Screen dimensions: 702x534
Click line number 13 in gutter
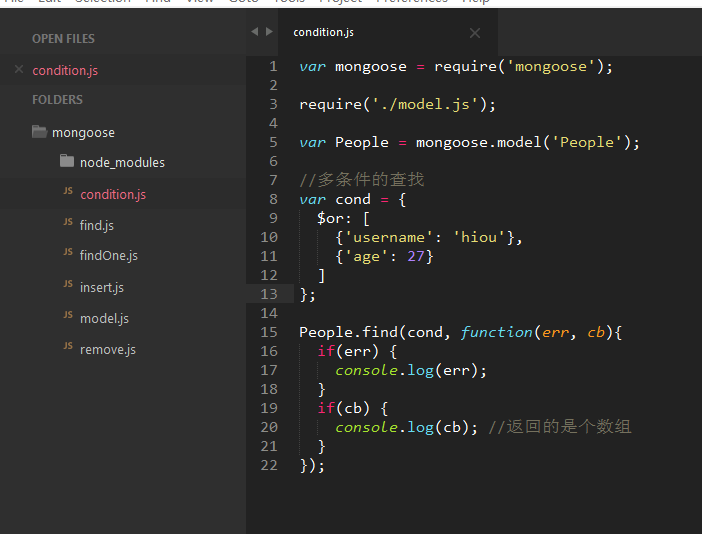pyautogui.click(x=269, y=294)
